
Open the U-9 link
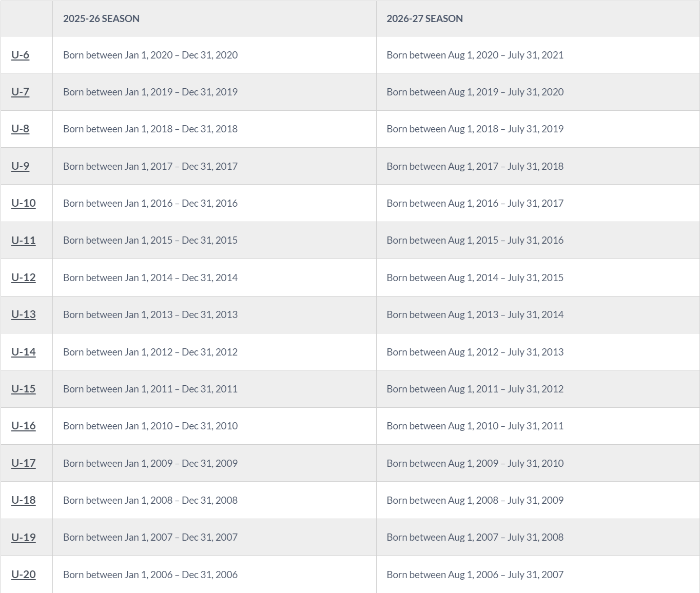pyautogui.click(x=21, y=166)
